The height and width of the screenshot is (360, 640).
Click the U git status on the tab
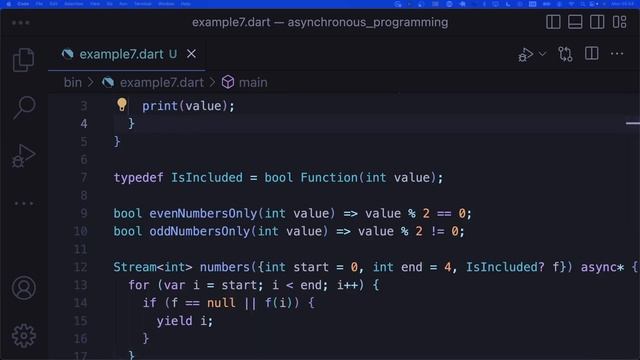coord(173,54)
